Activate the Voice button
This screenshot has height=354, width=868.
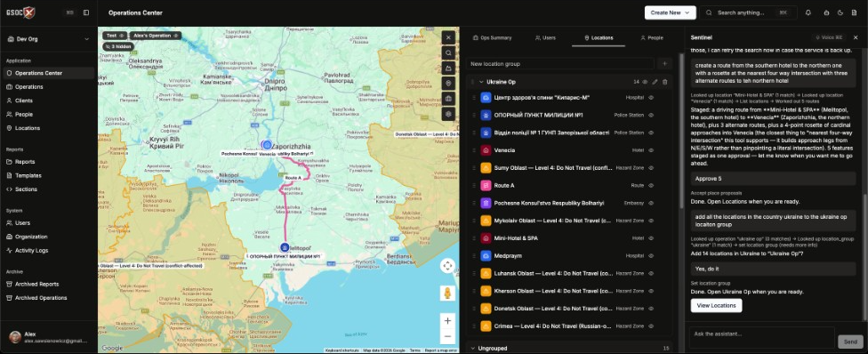point(829,37)
